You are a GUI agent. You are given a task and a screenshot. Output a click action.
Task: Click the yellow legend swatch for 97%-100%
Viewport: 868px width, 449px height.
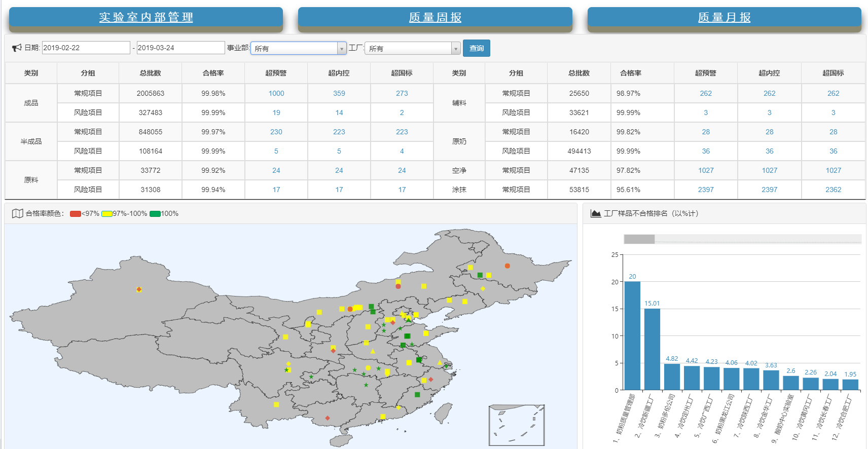tap(106, 214)
